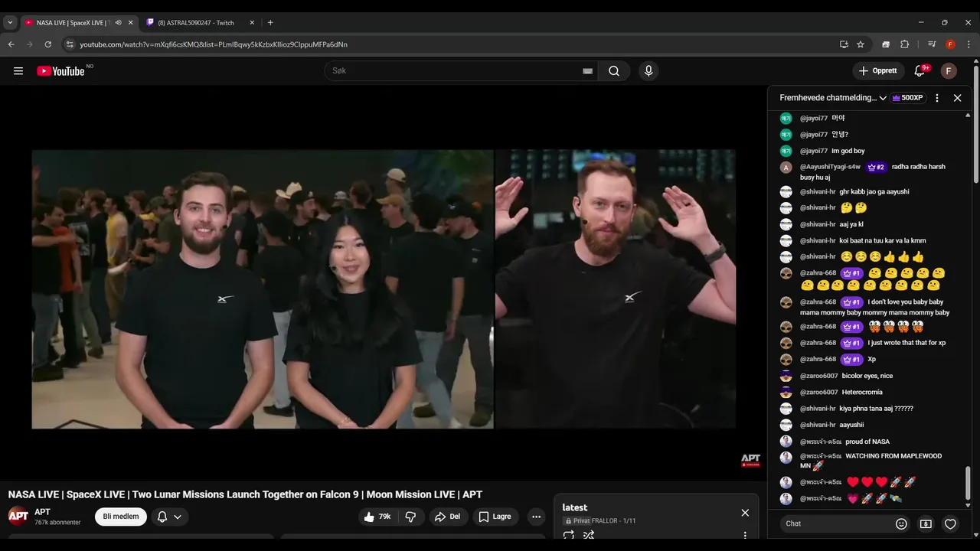The width and height of the screenshot is (980, 551).
Task: Click the live chat scrollbar
Action: 968,482
